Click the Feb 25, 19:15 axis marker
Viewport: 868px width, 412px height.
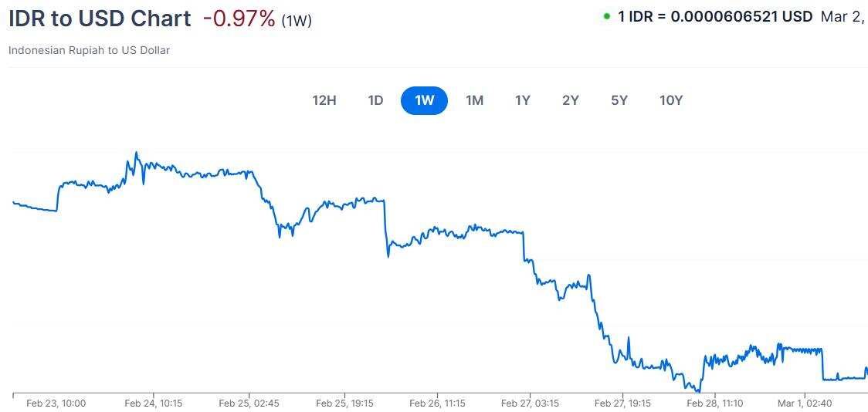[344, 403]
